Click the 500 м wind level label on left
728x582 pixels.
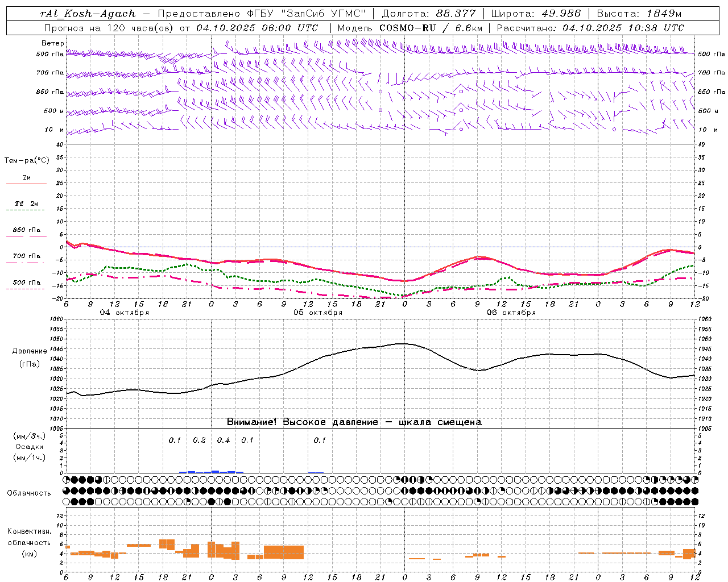coord(54,111)
